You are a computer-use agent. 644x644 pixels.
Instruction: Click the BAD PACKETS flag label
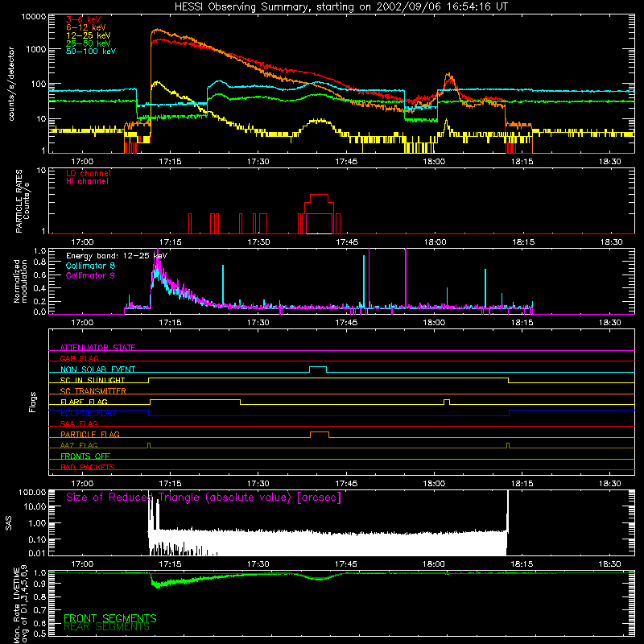(x=88, y=467)
